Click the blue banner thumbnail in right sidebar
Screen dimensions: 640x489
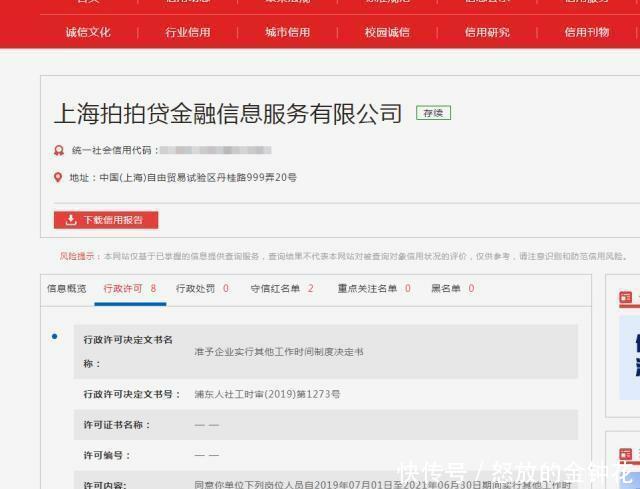[x=629, y=358]
